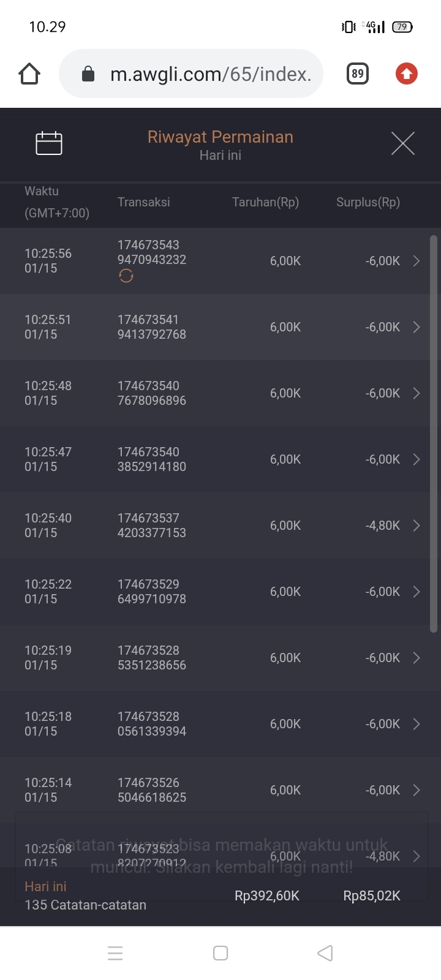
Task: Open chevron for the 10:25:22 record
Action: pyautogui.click(x=417, y=592)
